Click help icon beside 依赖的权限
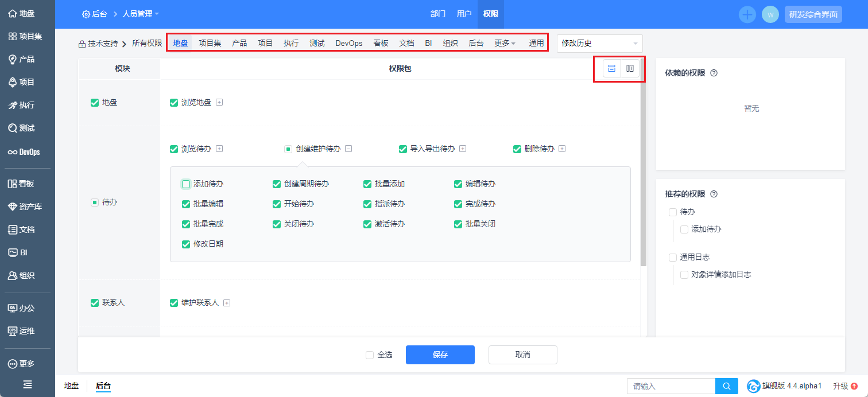Image resolution: width=868 pixels, height=397 pixels. tap(714, 73)
